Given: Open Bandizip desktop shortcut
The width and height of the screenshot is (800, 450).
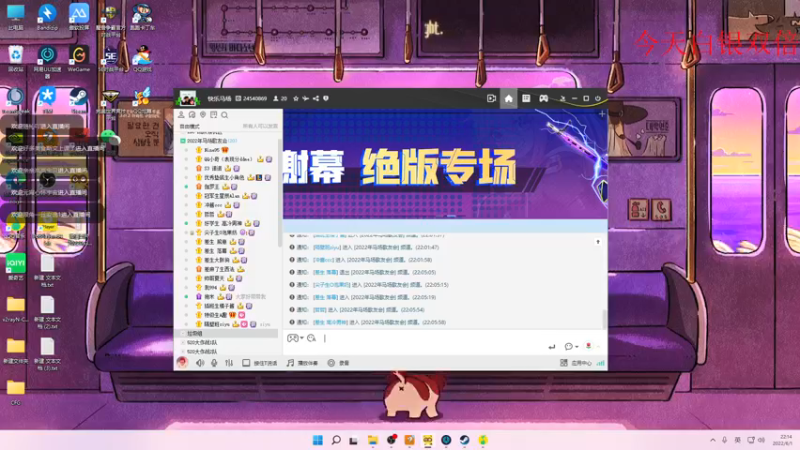Looking at the screenshot, I should [x=47, y=16].
